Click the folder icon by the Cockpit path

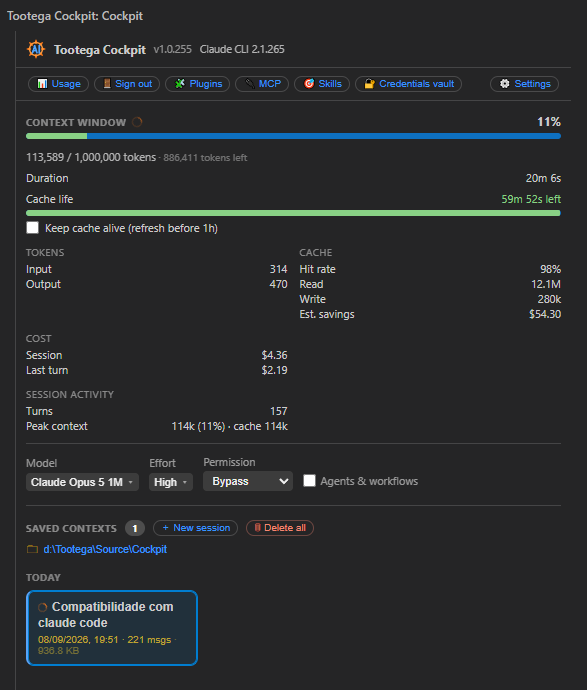32,549
